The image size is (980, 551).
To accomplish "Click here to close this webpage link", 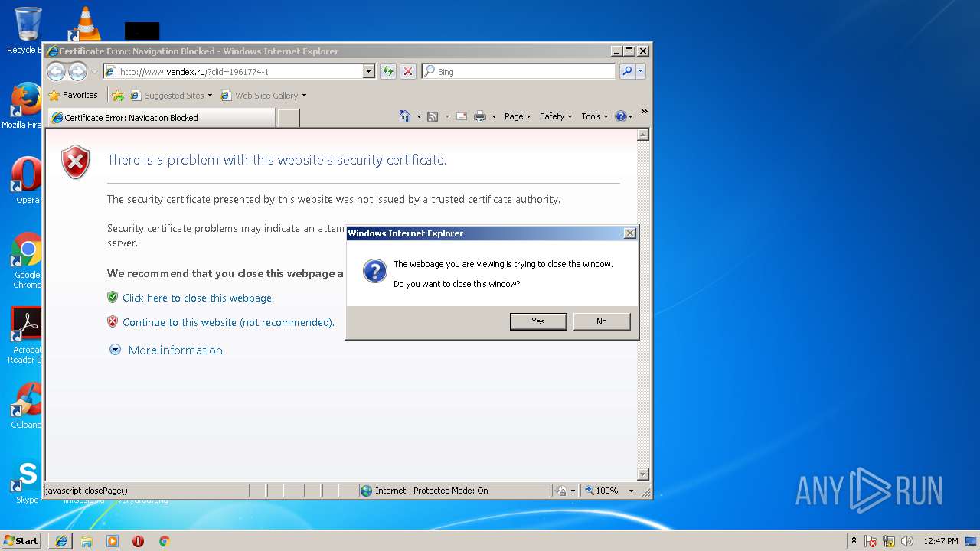I will click(x=198, y=298).
